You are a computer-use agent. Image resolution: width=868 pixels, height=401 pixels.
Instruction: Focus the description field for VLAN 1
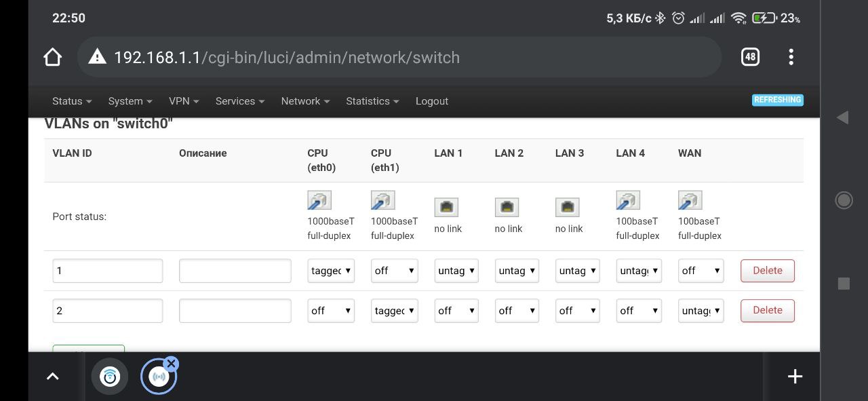pos(235,271)
